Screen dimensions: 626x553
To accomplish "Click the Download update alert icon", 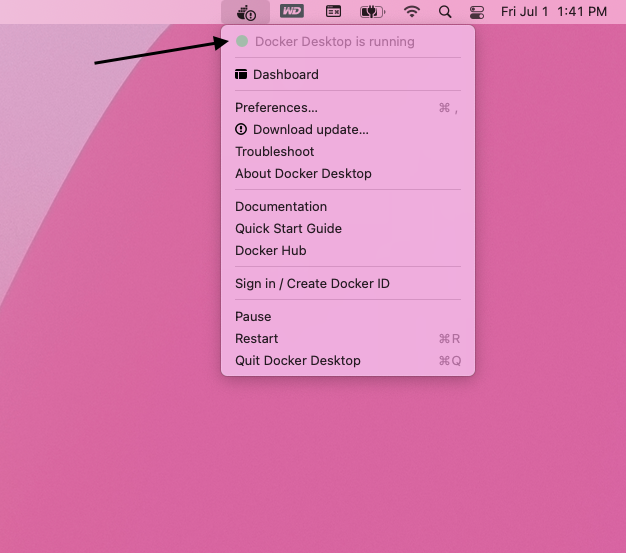I will tap(241, 129).
